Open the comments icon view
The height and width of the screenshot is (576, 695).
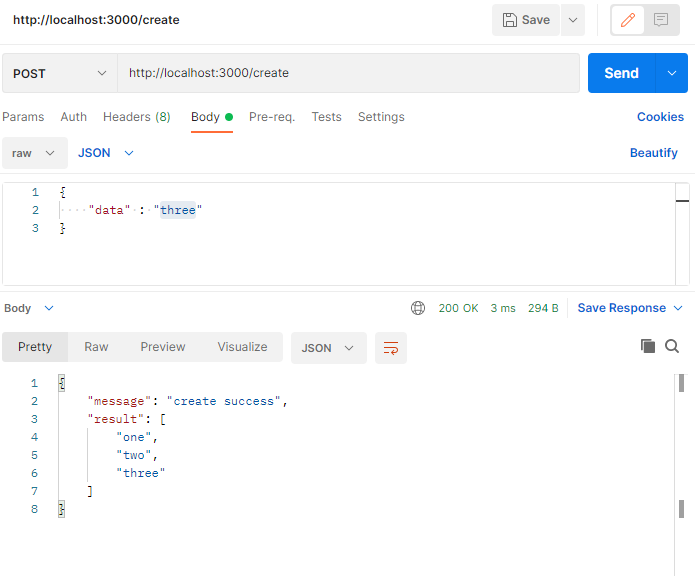click(x=661, y=20)
